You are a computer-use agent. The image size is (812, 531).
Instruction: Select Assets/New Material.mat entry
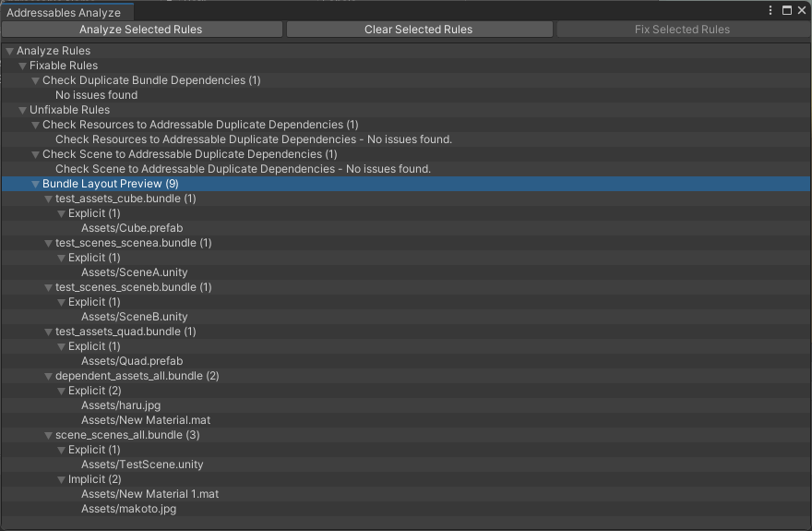pyautogui.click(x=406, y=419)
